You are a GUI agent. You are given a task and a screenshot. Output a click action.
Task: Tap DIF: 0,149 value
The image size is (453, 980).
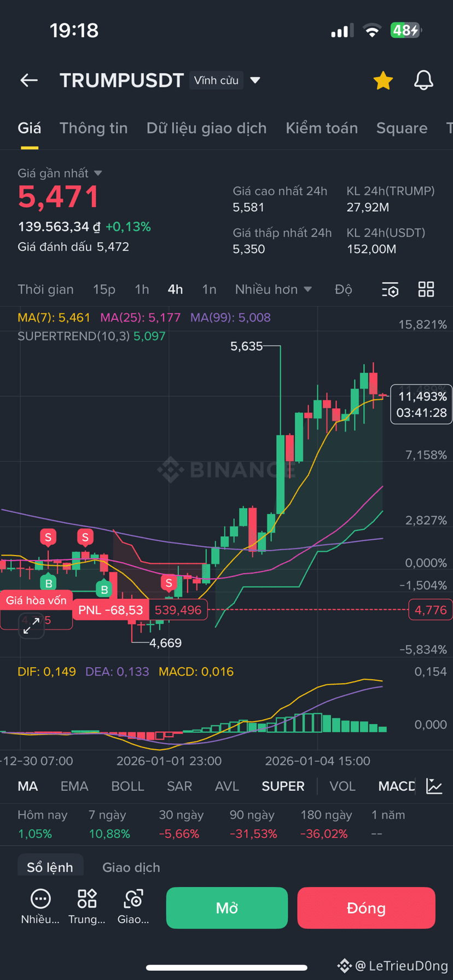(47, 672)
